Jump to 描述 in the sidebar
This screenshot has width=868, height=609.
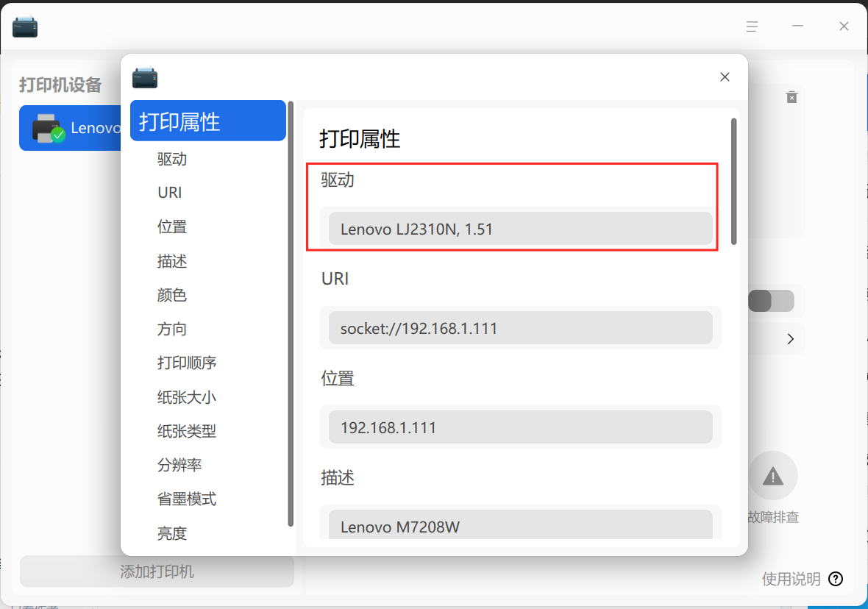pyautogui.click(x=172, y=261)
